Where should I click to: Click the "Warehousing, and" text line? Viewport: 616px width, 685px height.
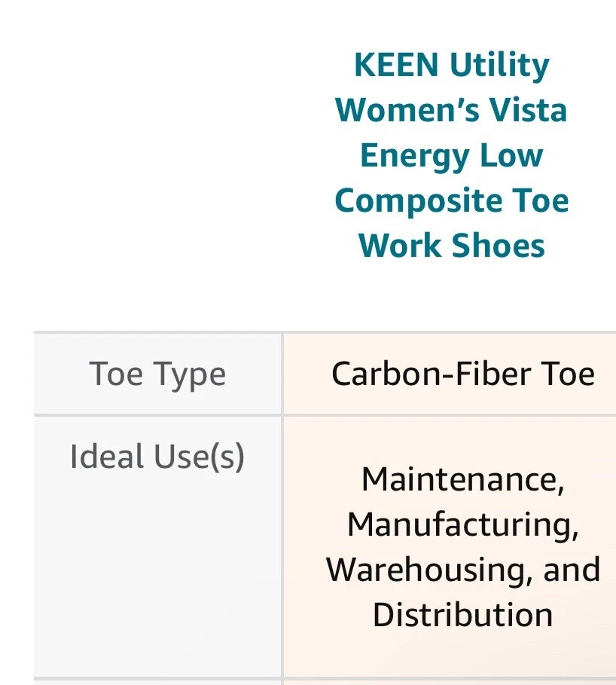462,570
